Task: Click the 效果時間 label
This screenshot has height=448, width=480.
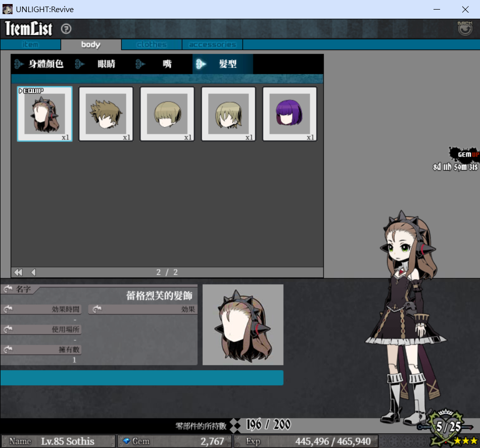Action: tap(66, 310)
